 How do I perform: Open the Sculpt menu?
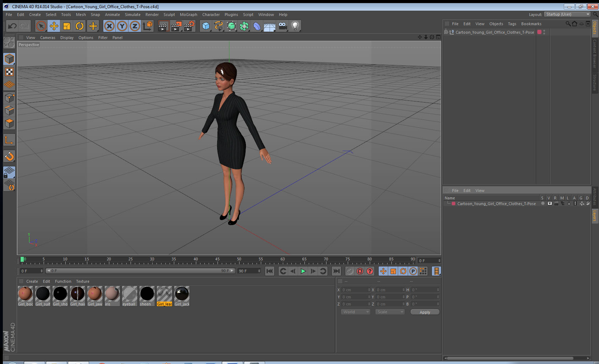pos(169,15)
